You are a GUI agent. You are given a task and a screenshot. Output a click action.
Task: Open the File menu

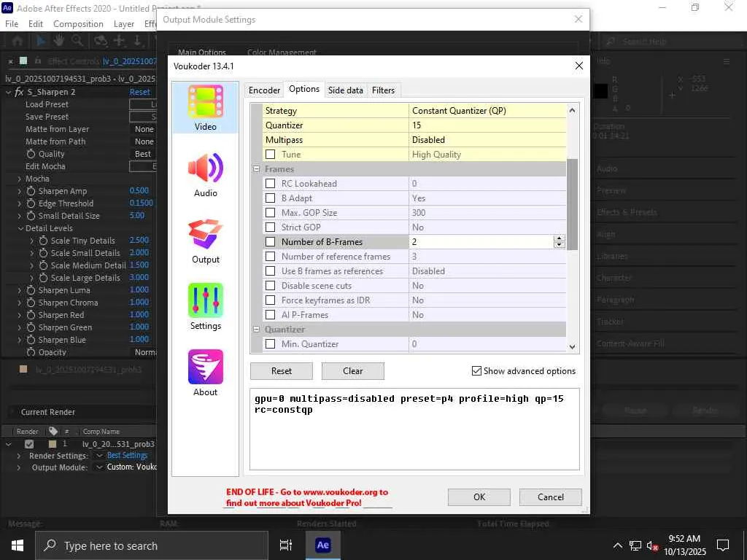pyautogui.click(x=12, y=24)
